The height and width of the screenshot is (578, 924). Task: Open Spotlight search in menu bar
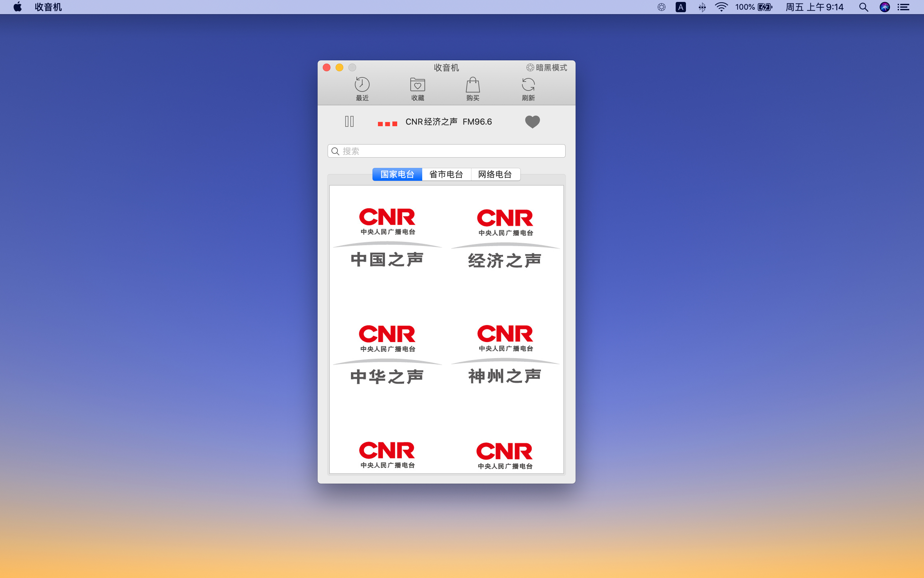coord(864,7)
